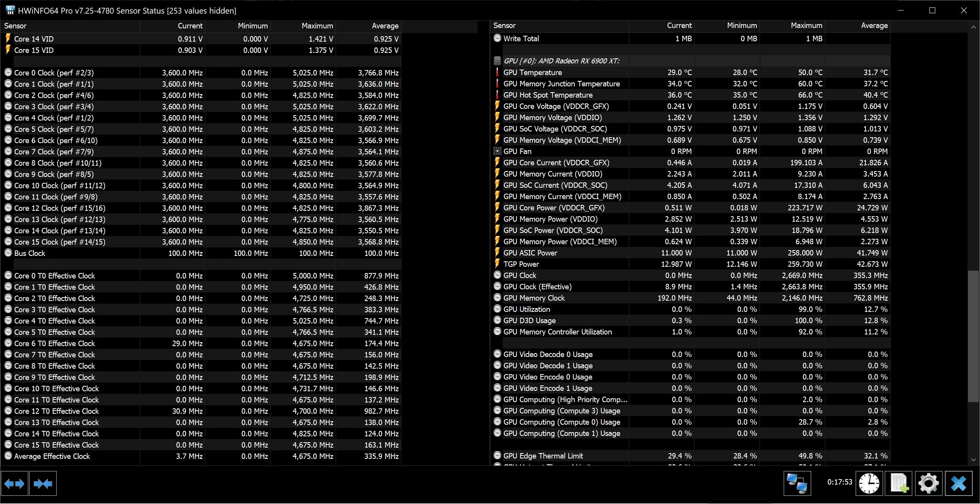Viewport: 980px width, 504px height.
Task: Click the icon beside GPU Utilization
Action: [x=497, y=309]
